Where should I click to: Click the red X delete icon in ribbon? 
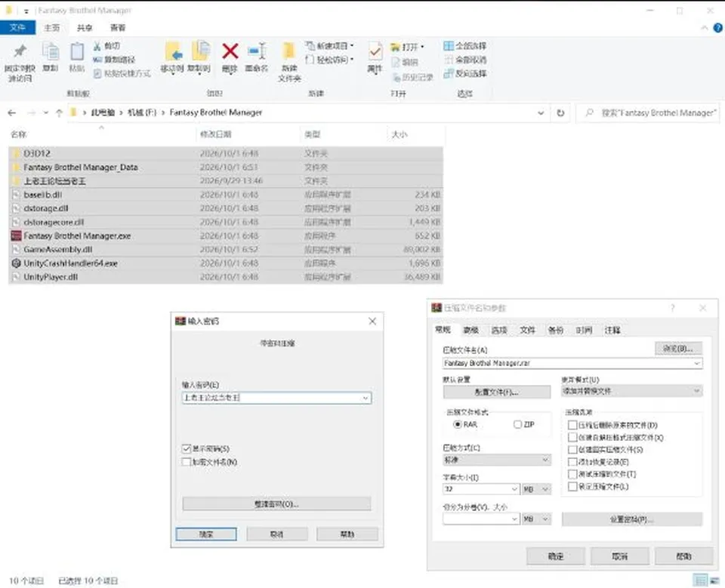pos(230,51)
